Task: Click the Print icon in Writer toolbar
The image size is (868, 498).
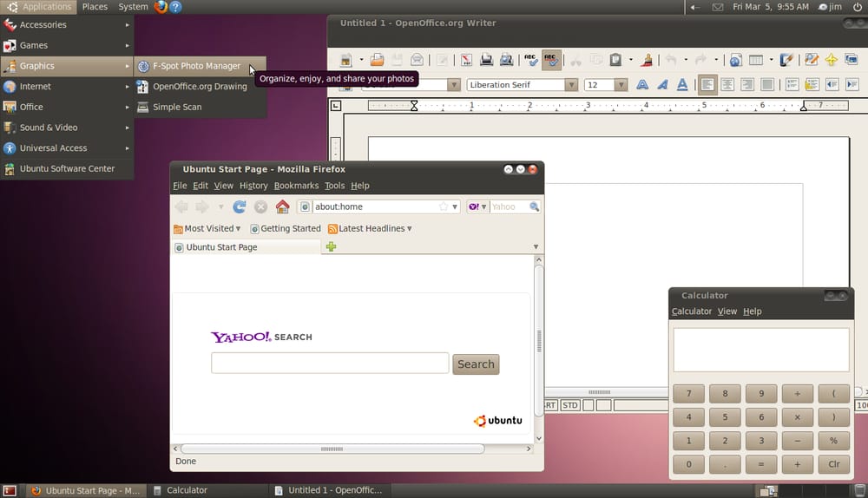Action: pyautogui.click(x=487, y=60)
